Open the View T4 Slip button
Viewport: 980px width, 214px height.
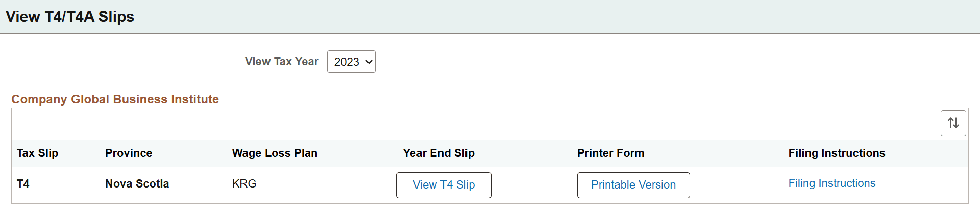coord(444,185)
